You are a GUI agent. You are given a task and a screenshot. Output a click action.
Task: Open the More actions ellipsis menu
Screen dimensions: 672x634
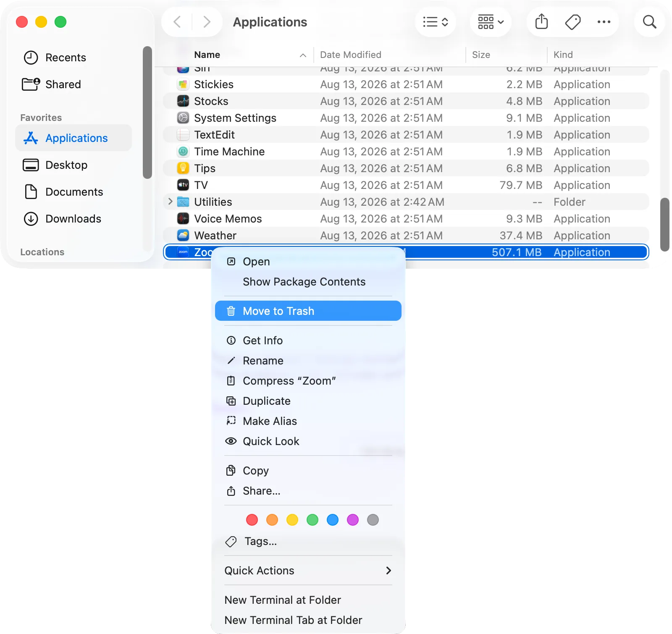tap(604, 22)
